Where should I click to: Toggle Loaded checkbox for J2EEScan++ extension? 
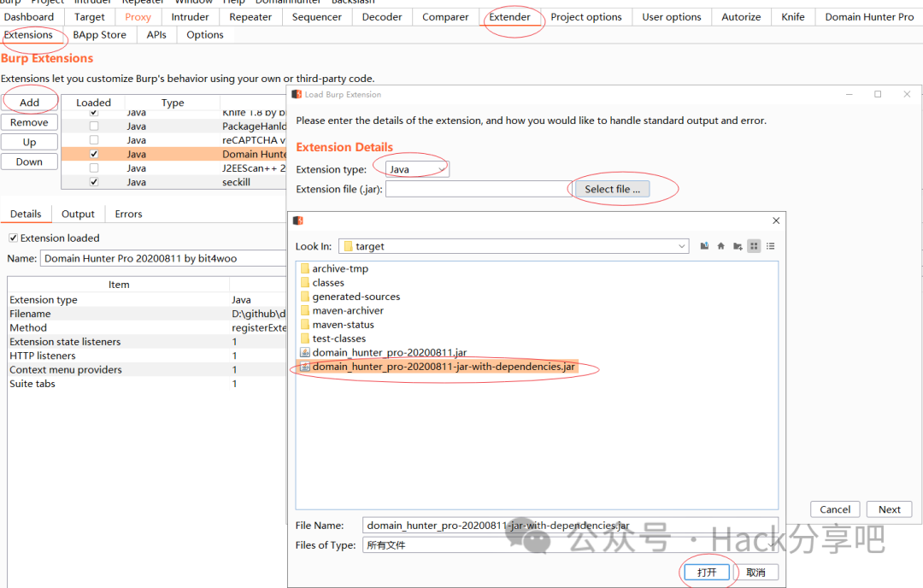94,168
